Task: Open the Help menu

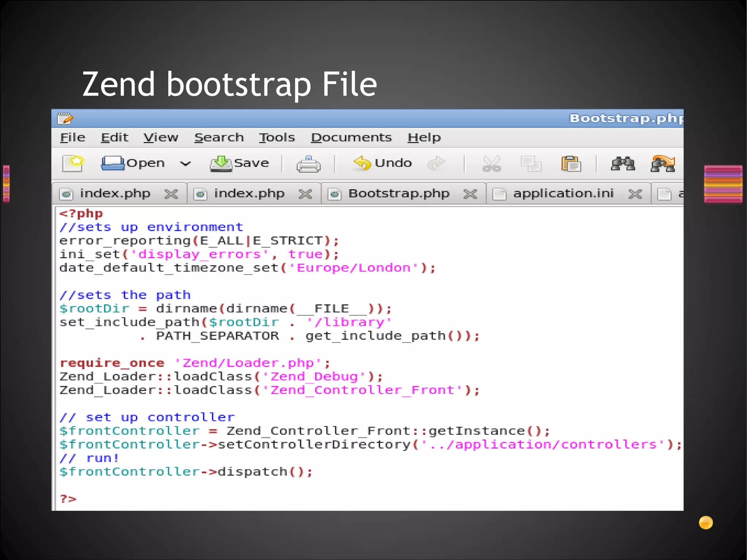Action: click(x=424, y=138)
